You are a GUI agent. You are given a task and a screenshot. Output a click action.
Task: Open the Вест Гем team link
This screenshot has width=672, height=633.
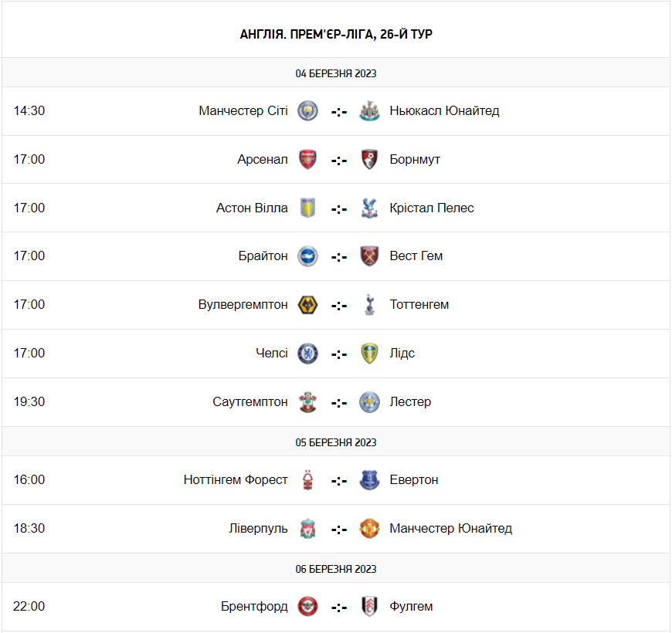click(416, 256)
